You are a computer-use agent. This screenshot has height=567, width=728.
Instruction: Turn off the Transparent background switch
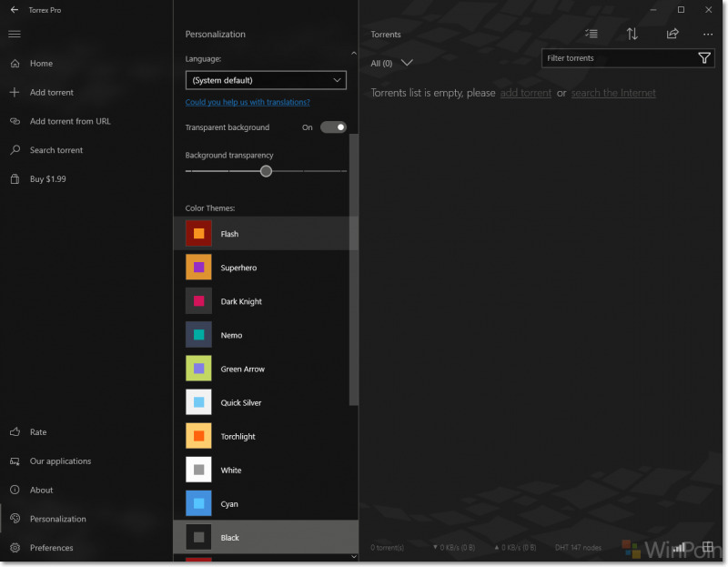click(333, 127)
